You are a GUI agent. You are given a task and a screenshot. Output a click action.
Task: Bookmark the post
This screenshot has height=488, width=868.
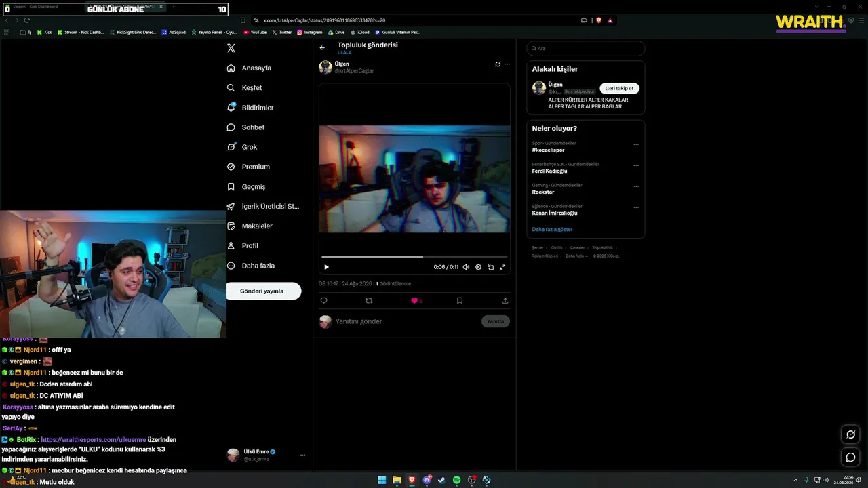pos(460,300)
